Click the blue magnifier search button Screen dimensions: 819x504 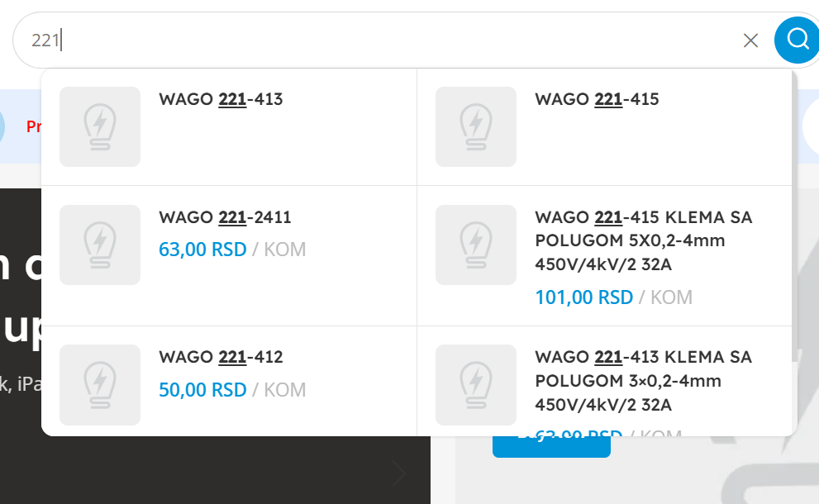click(x=797, y=40)
